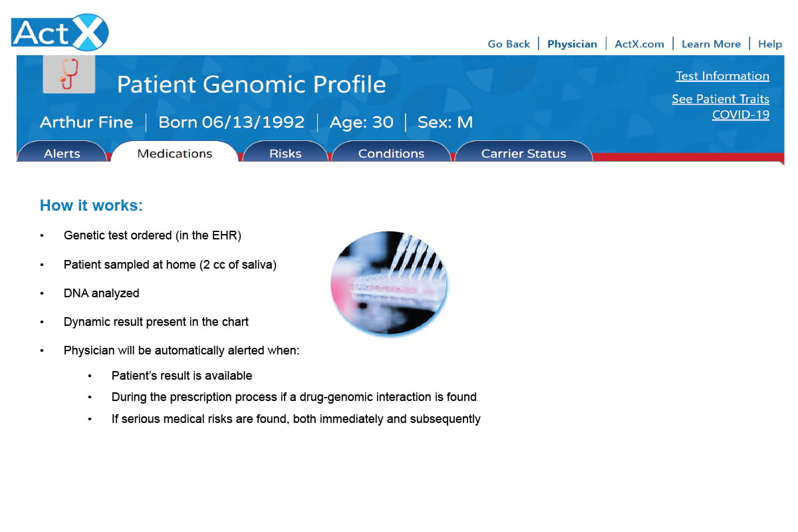Click the stethoscope icon
798x532 pixels.
coord(69,73)
